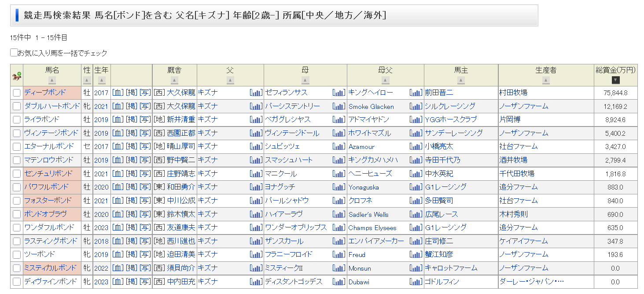Open [血] pedigree link for ライラボンド
Image resolution: width=644 pixels, height=294 pixels.
point(118,119)
